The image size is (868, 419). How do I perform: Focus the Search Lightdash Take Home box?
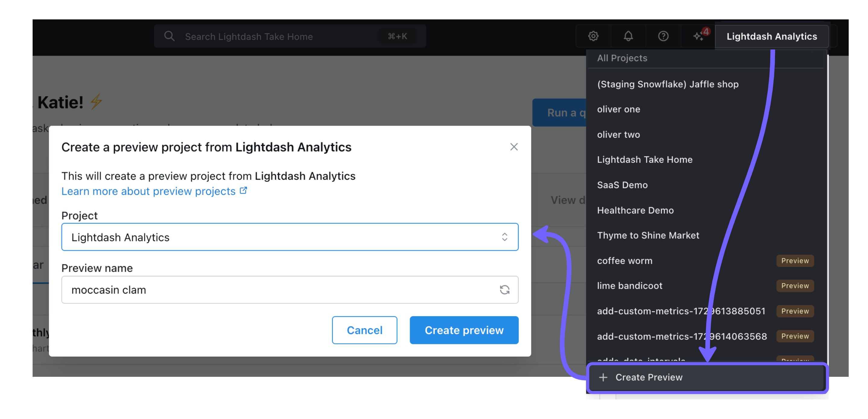[x=290, y=36]
